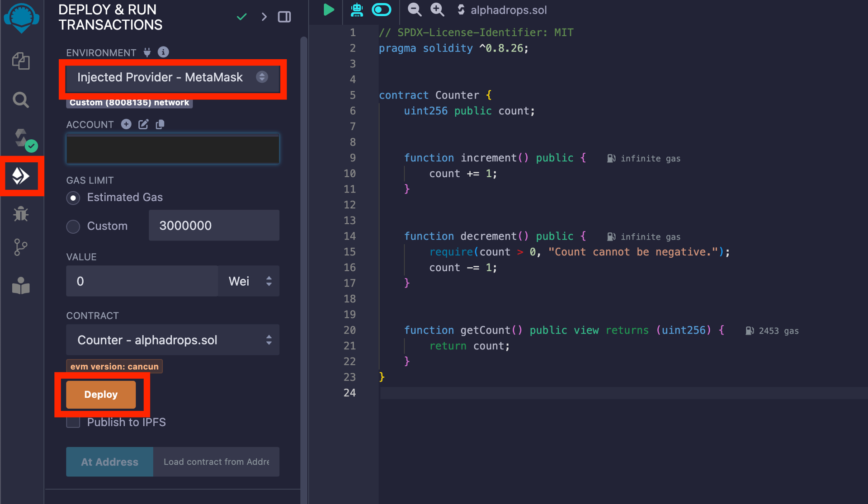Click the count += 1; line
Screen dimensions: 868x504
point(463,174)
